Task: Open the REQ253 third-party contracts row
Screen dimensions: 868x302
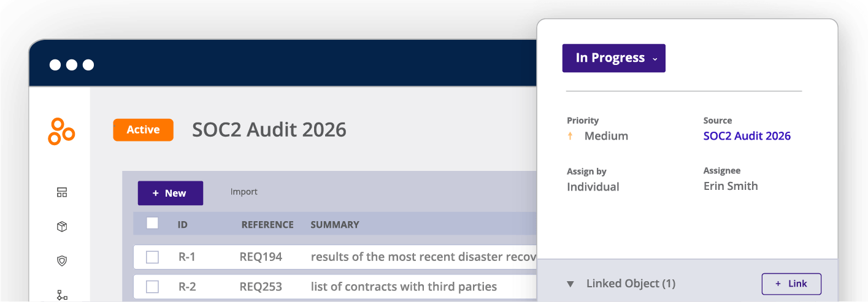Action: [403, 287]
